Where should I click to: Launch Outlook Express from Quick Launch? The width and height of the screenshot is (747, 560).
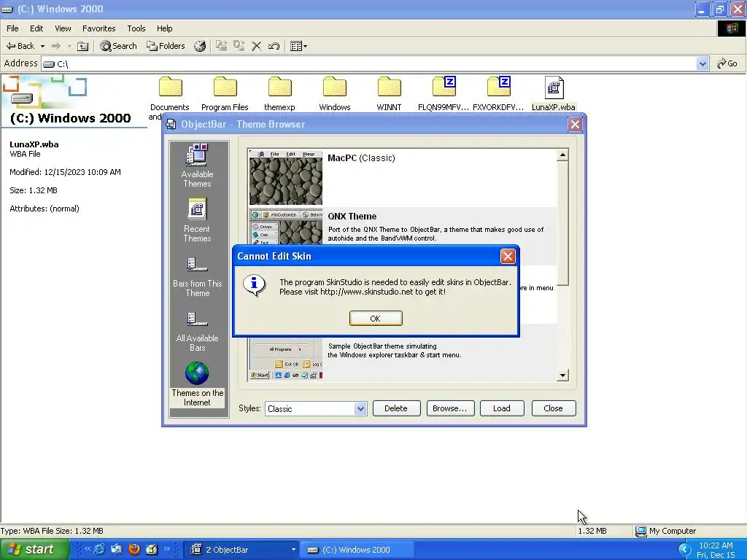(116, 550)
